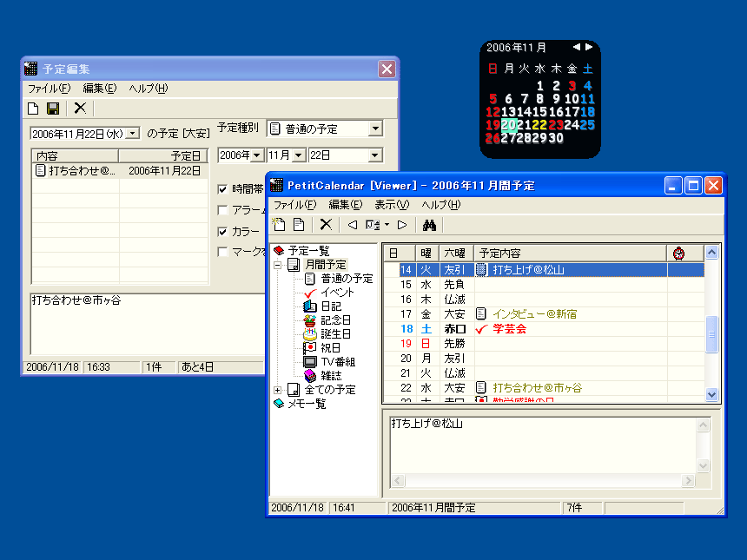
Task: Show previous month in mini calendar widget
Action: 577,47
